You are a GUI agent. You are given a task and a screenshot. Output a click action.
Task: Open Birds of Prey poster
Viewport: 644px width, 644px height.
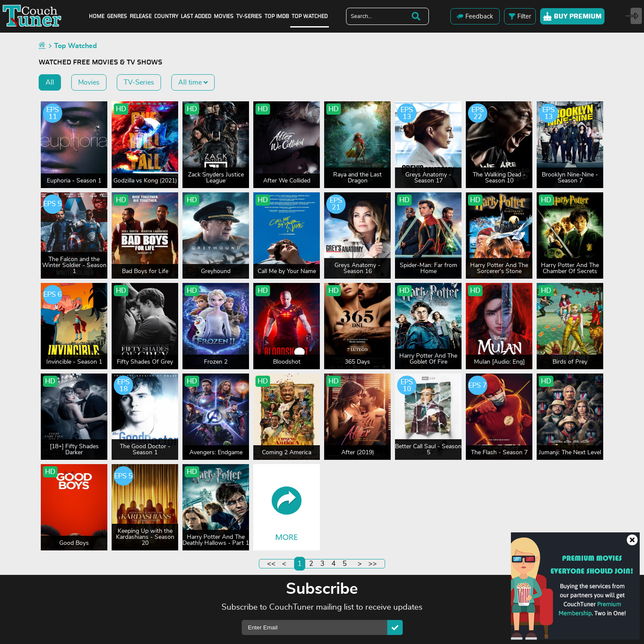tap(570, 326)
